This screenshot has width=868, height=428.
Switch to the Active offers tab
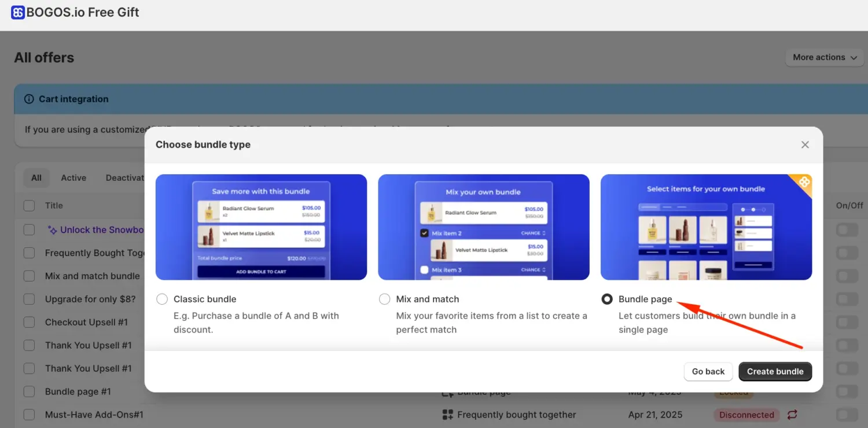[x=73, y=178]
